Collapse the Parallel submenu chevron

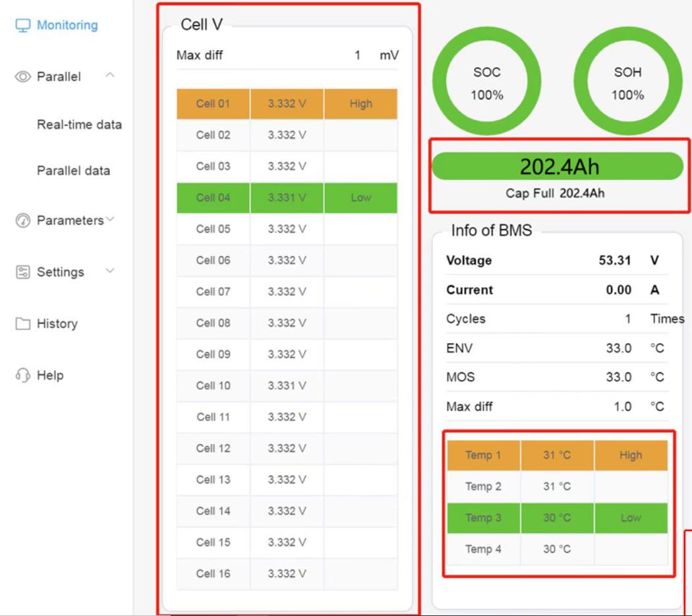tap(110, 76)
